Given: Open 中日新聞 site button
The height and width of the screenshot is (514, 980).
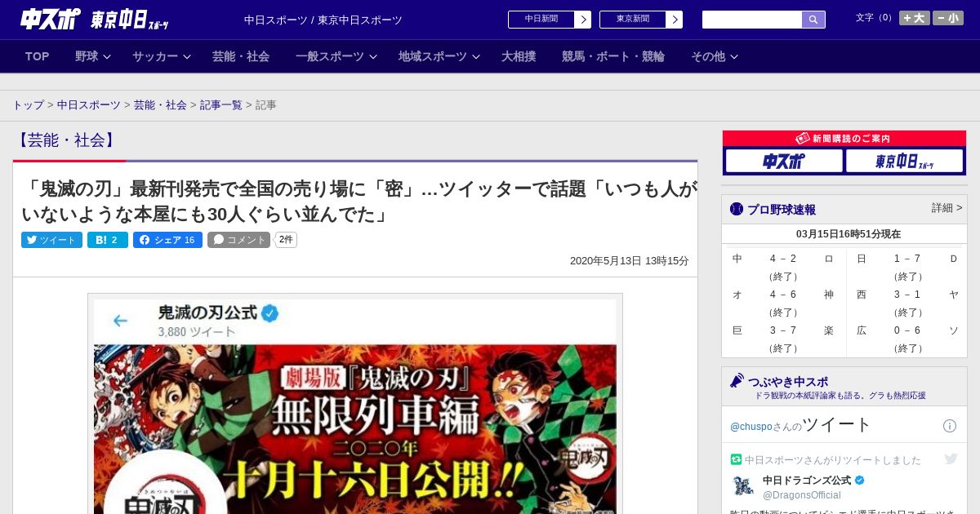Looking at the screenshot, I should pos(549,20).
